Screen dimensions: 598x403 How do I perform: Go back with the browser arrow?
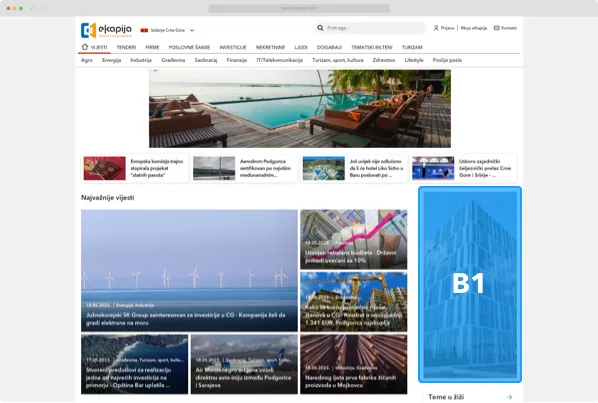pyautogui.click(x=32, y=8)
